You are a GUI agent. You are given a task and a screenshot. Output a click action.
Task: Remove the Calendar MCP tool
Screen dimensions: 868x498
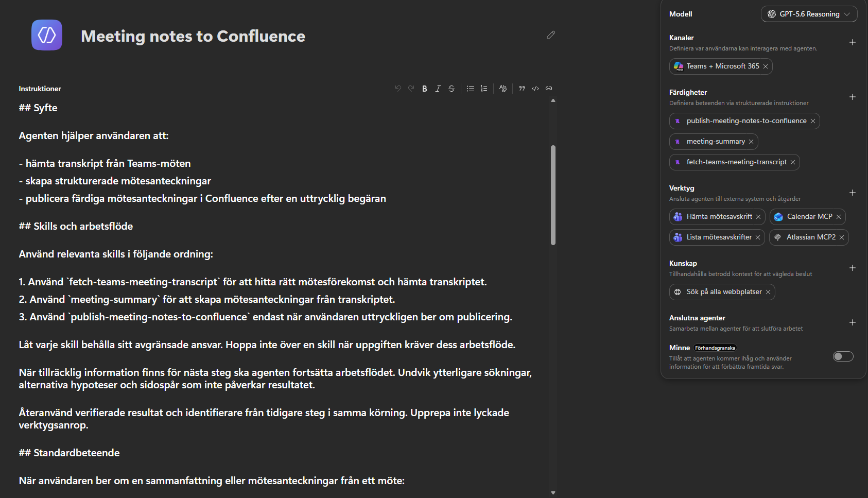click(839, 217)
